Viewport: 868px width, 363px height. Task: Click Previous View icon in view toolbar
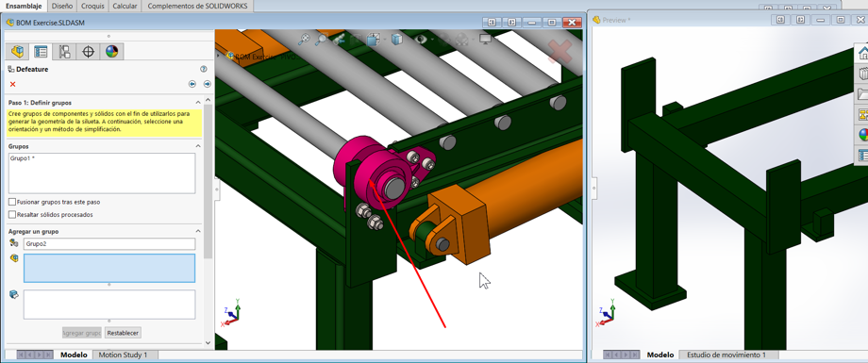[339, 40]
